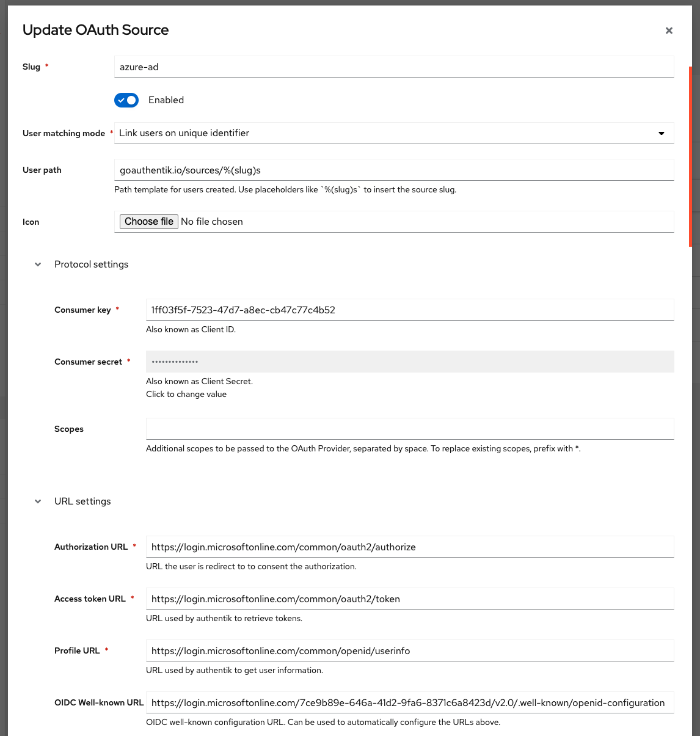Viewport: 700px width, 736px height.
Task: Click the empty Scopes input field
Action: coord(409,429)
